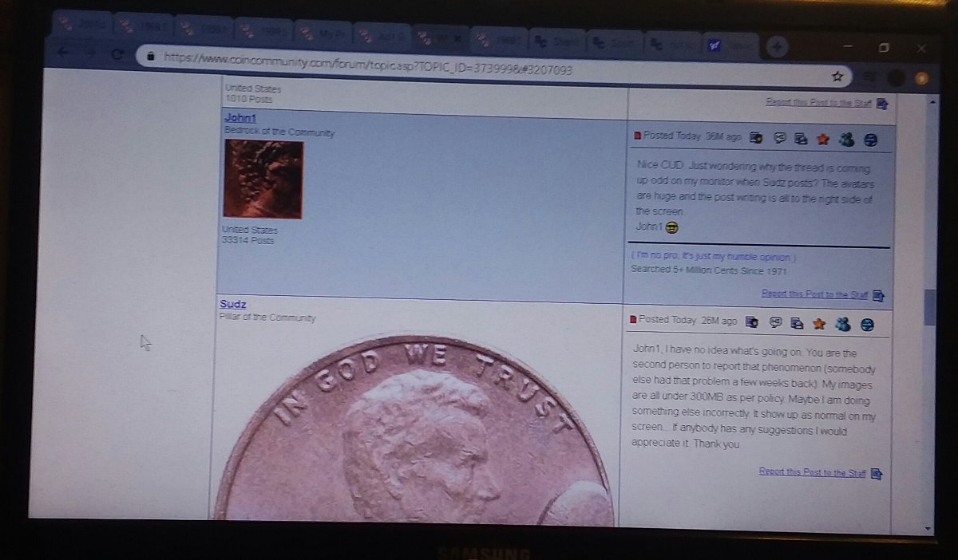Click "Bedrock of the Community" under John1

coord(279,132)
